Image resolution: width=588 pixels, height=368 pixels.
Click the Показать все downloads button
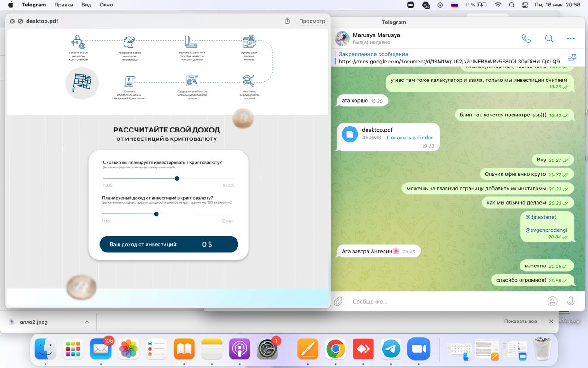(520, 322)
